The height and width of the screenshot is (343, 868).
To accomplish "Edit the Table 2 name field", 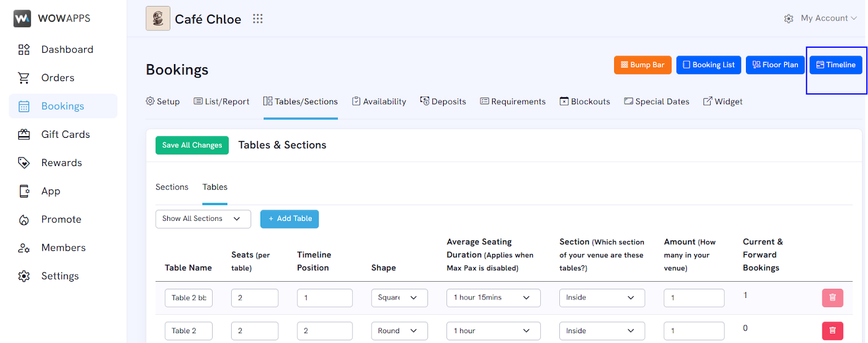I will (189, 331).
